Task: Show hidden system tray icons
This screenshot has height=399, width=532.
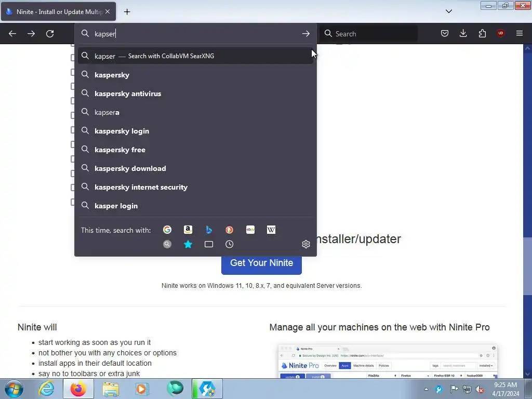Action: point(426,389)
